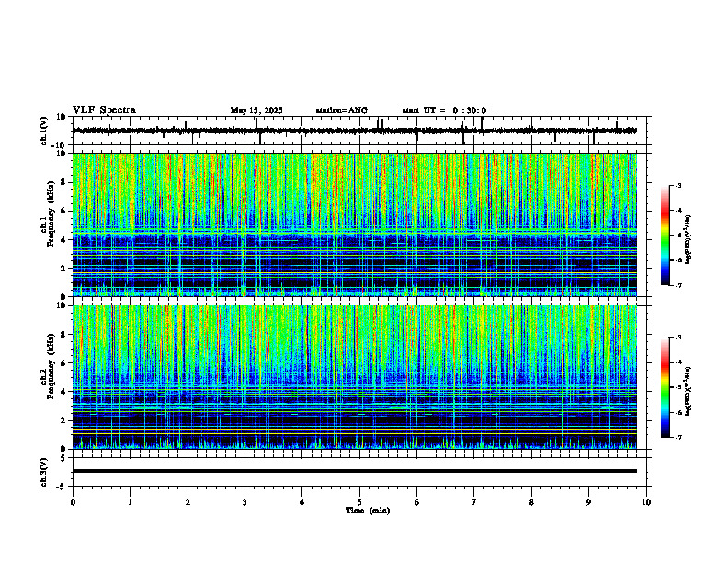This screenshot has width=728, height=563.
Task: Click time axis tick label "7"
Action: [474, 502]
